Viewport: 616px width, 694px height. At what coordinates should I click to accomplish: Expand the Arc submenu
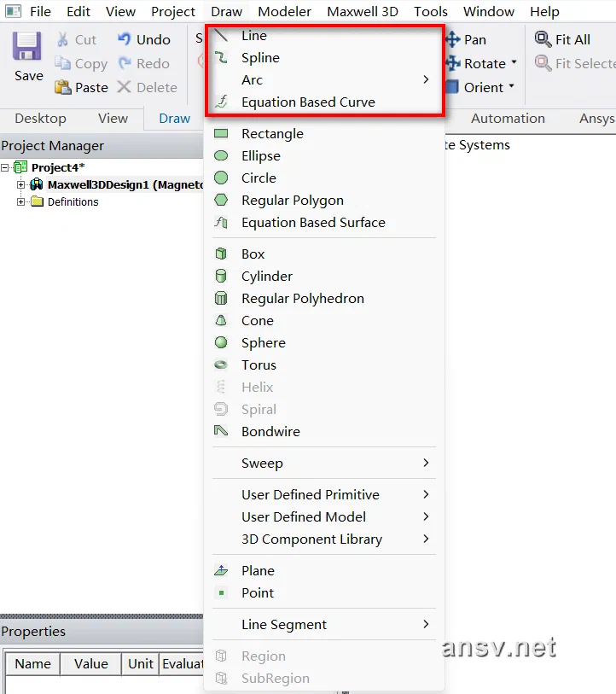pos(325,80)
